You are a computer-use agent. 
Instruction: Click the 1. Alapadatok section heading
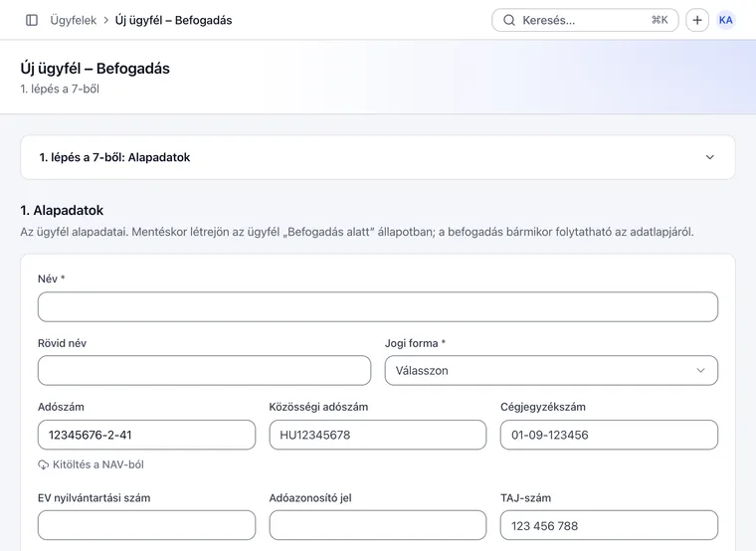click(x=62, y=210)
